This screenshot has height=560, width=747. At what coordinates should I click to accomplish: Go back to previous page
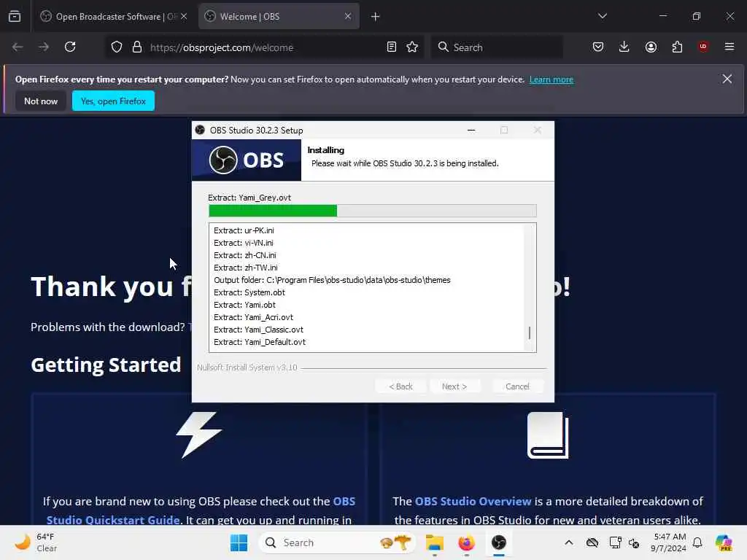click(x=18, y=47)
